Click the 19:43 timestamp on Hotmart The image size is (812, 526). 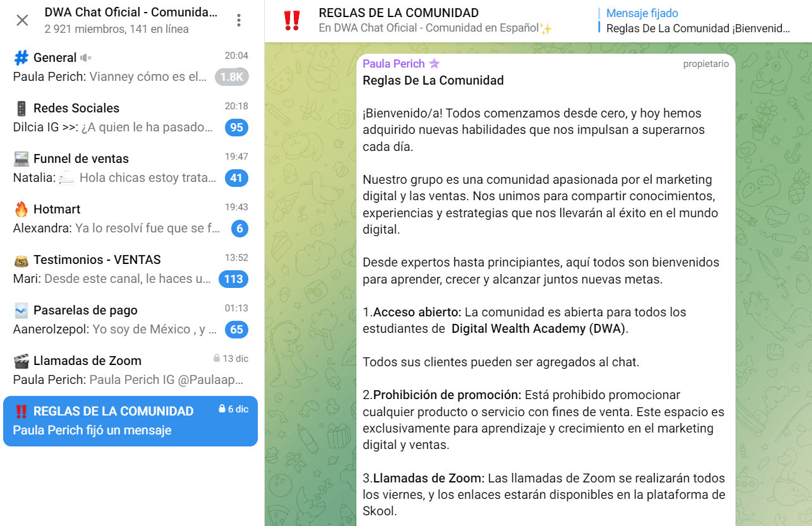coord(236,207)
